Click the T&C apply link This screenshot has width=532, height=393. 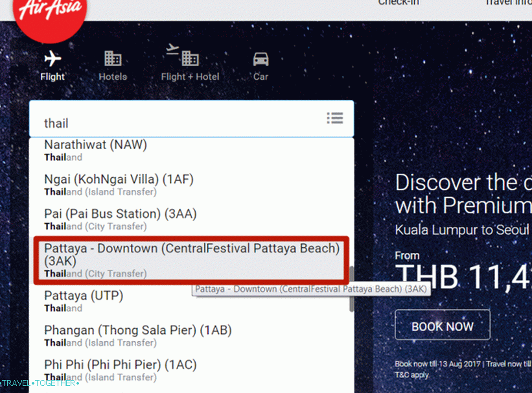point(412,375)
